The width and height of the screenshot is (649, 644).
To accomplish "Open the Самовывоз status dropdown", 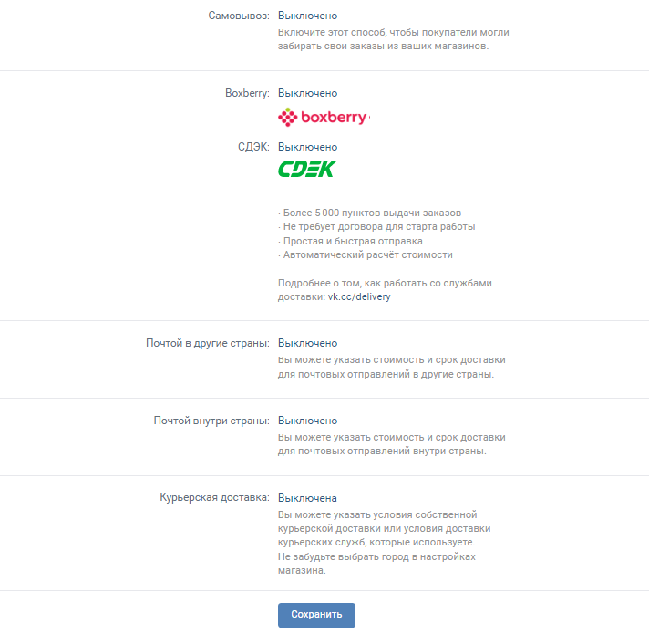I will (x=307, y=16).
